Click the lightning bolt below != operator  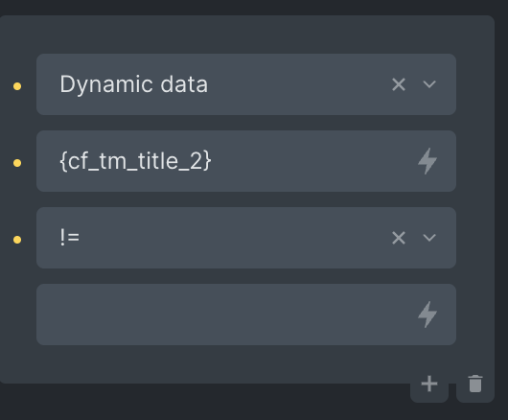pos(427,315)
